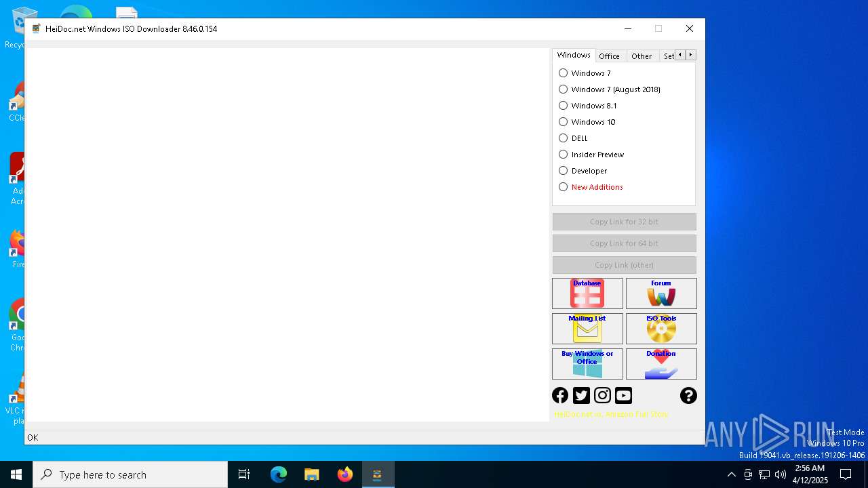Select the Windows 10 radio option
868x488 pixels.
click(587, 122)
